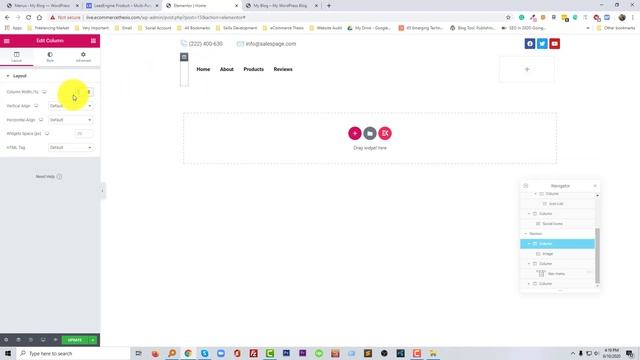The image size is (640, 360).
Task: Click the Envato Elements round button
Action: click(x=385, y=133)
